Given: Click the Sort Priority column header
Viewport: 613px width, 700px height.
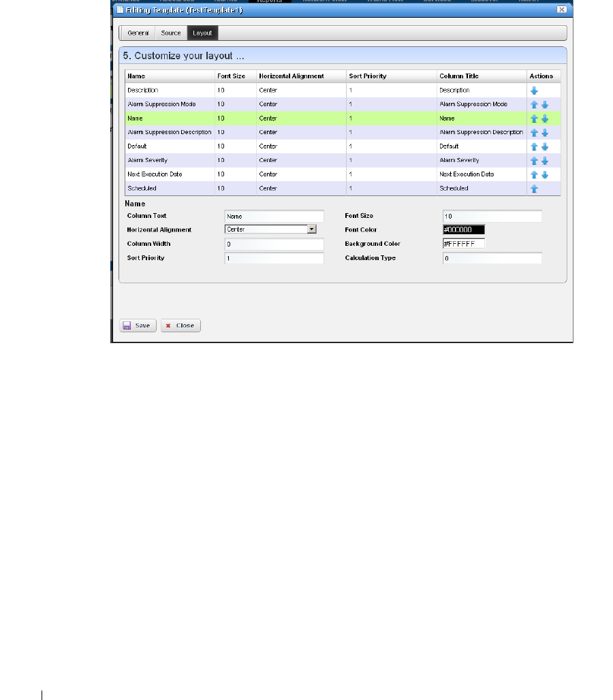Looking at the screenshot, I should 392,76.
